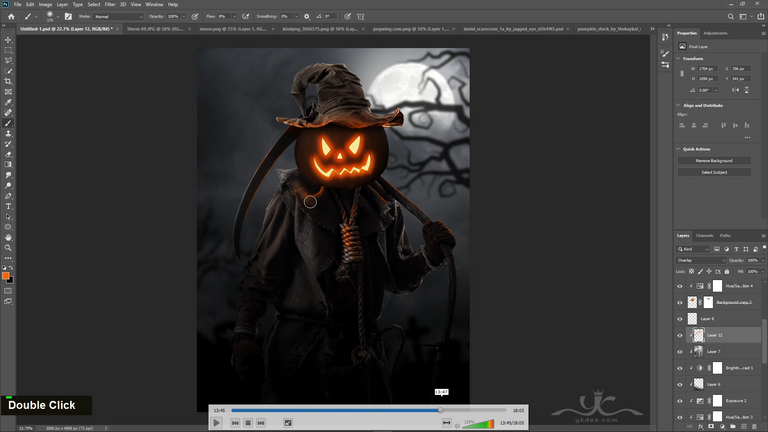Image resolution: width=768 pixels, height=432 pixels.
Task: Select the Eyedropper tool
Action: 8,102
